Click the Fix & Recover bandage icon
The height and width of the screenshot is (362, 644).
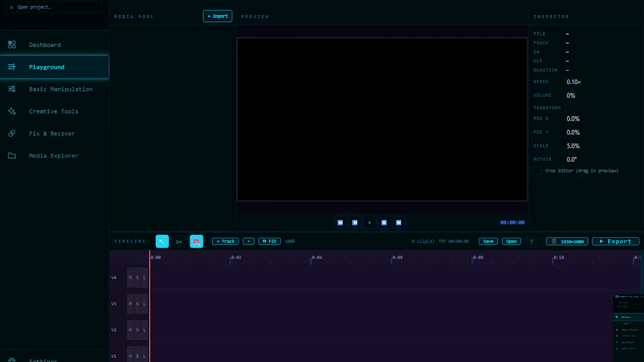[12, 133]
